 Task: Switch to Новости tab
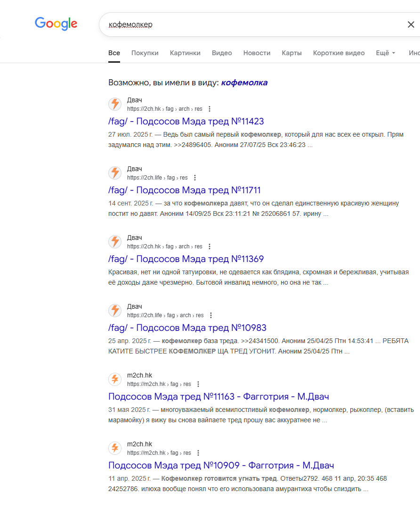point(257,53)
